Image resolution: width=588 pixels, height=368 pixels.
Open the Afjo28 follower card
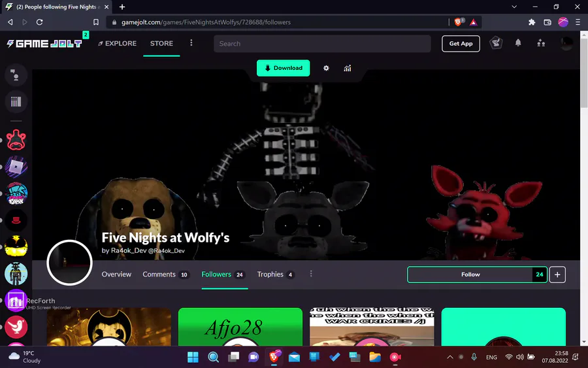[x=240, y=327]
